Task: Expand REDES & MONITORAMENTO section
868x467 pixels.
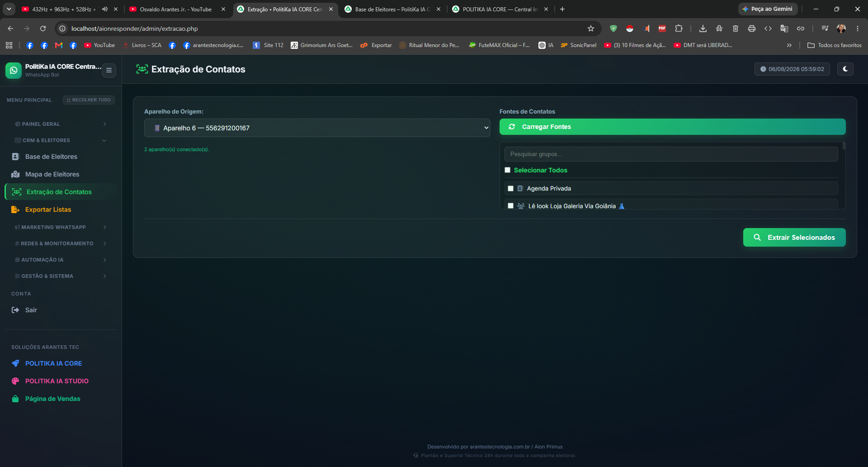Action: (60, 243)
